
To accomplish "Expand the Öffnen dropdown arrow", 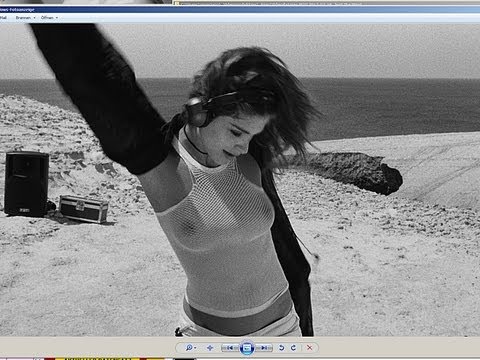I will 57,18.
